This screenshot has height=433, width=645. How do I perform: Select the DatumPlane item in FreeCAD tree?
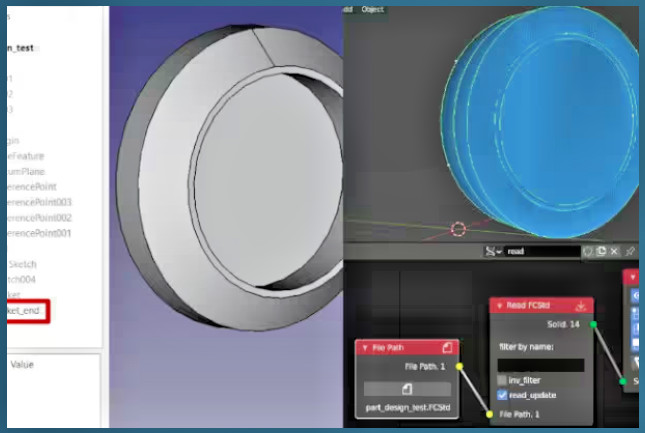point(26,171)
